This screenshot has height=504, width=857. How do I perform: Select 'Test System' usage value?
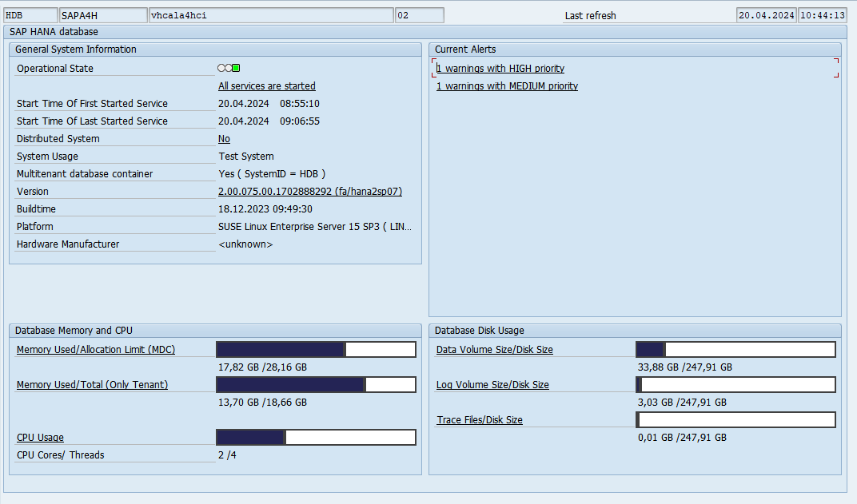tap(246, 157)
